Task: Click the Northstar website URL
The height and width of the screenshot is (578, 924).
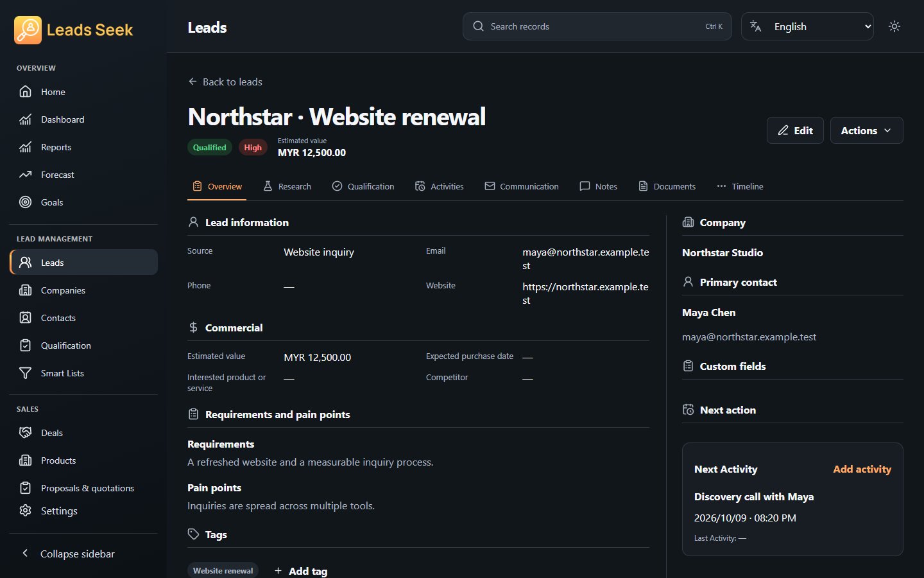Action: [x=585, y=293]
